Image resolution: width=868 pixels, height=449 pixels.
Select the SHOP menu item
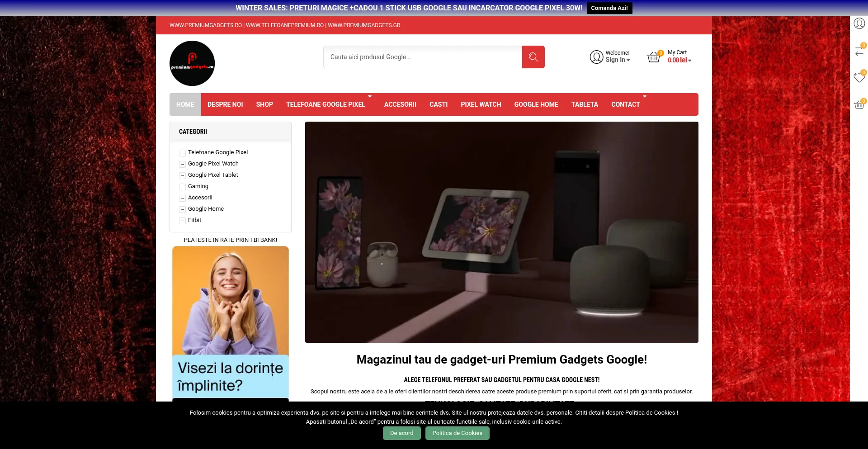264,104
